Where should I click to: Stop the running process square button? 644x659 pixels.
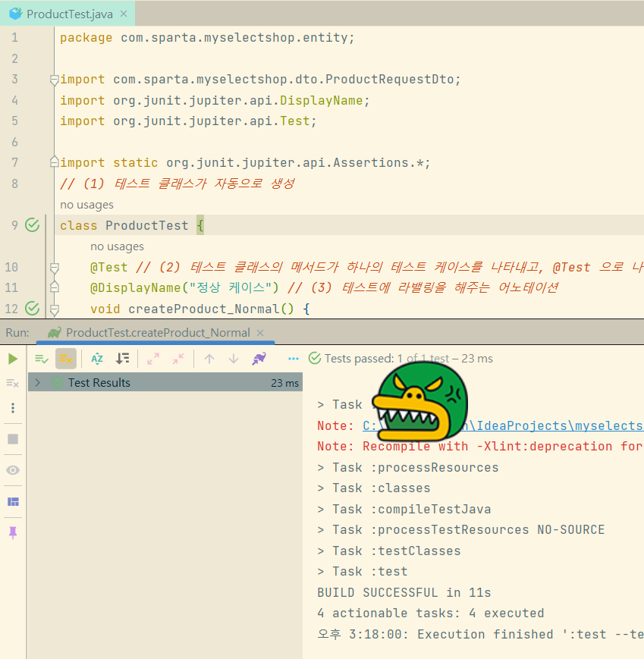13,439
